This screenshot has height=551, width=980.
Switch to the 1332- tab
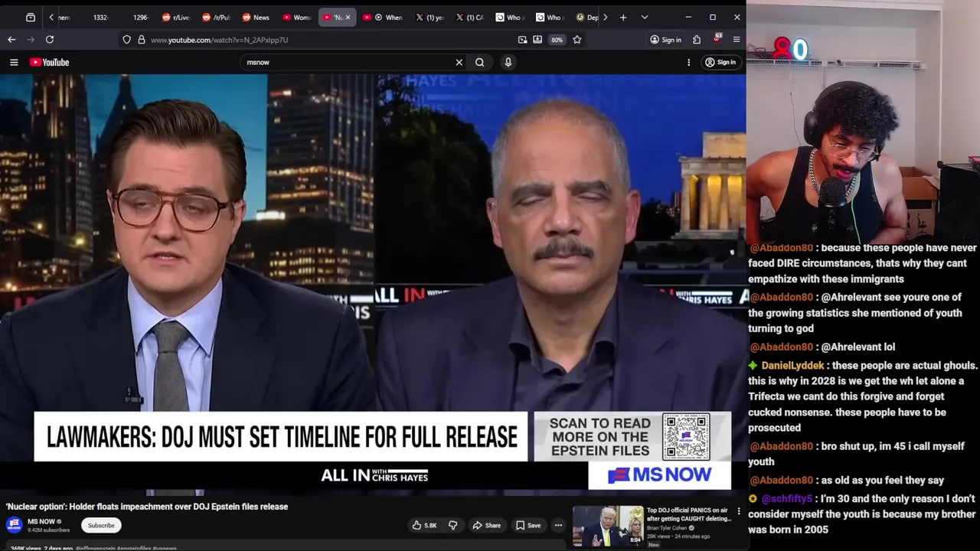click(100, 17)
